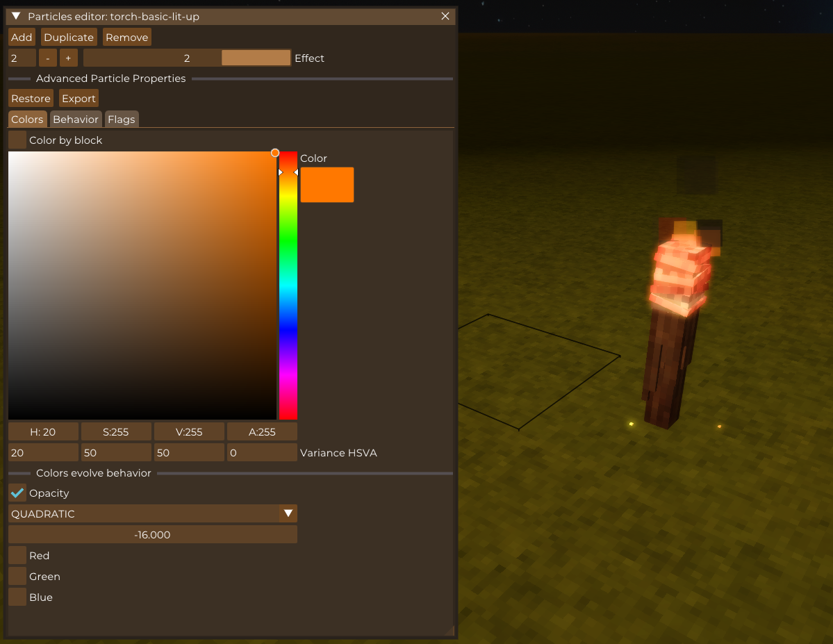Click the V:255 value field
Screen dimensions: 833x644
(189, 431)
